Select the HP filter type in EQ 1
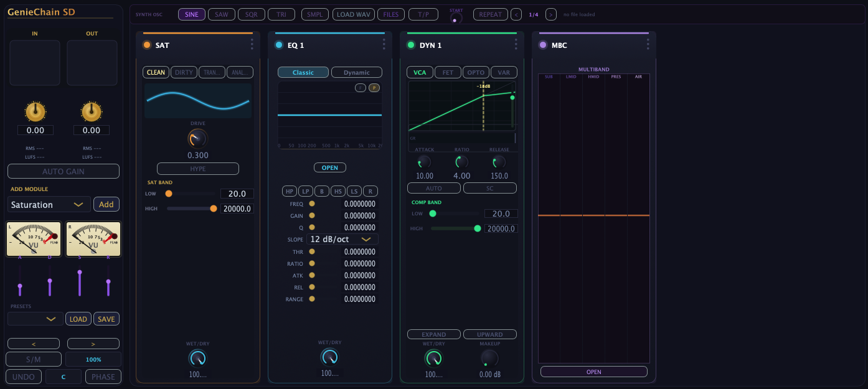868x389 pixels. click(x=290, y=191)
